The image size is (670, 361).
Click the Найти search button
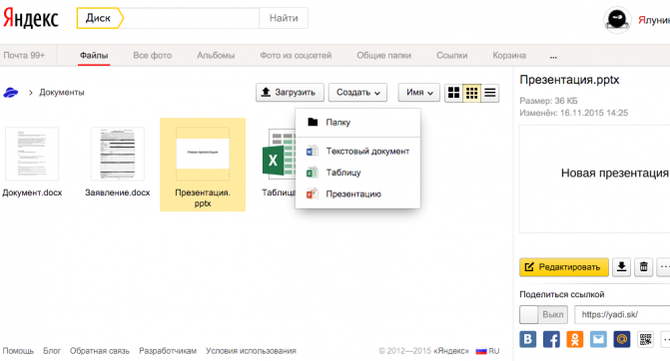tap(284, 18)
